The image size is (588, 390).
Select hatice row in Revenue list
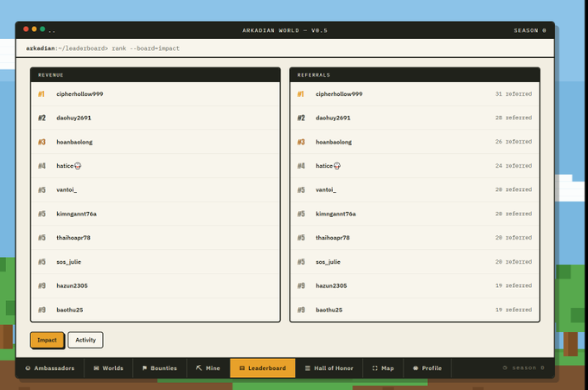[x=156, y=166]
